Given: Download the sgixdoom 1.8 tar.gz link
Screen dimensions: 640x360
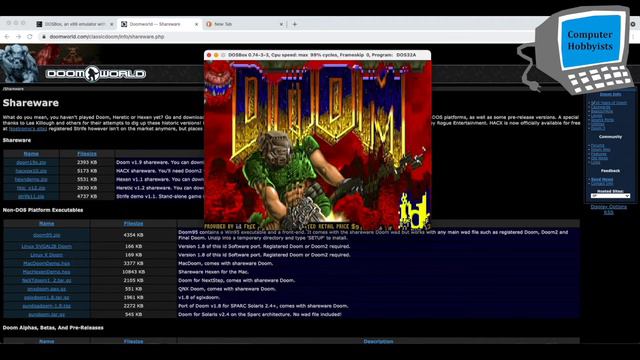Looking at the screenshot, I should [x=47, y=298].
